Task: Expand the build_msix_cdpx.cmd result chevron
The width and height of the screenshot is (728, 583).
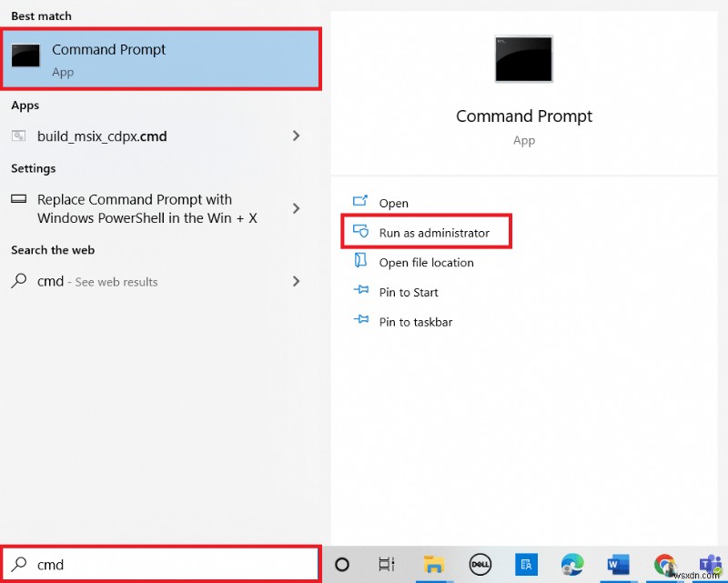Action: [x=296, y=136]
